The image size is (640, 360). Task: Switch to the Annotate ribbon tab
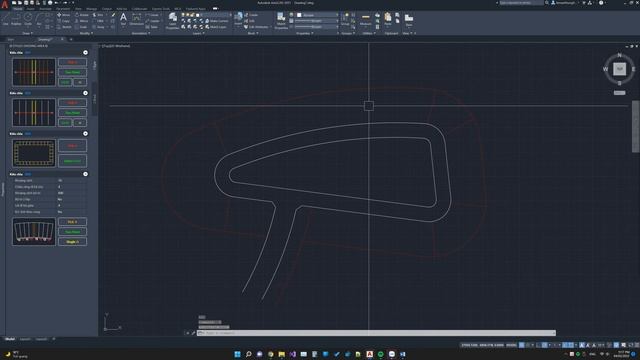click(45, 9)
